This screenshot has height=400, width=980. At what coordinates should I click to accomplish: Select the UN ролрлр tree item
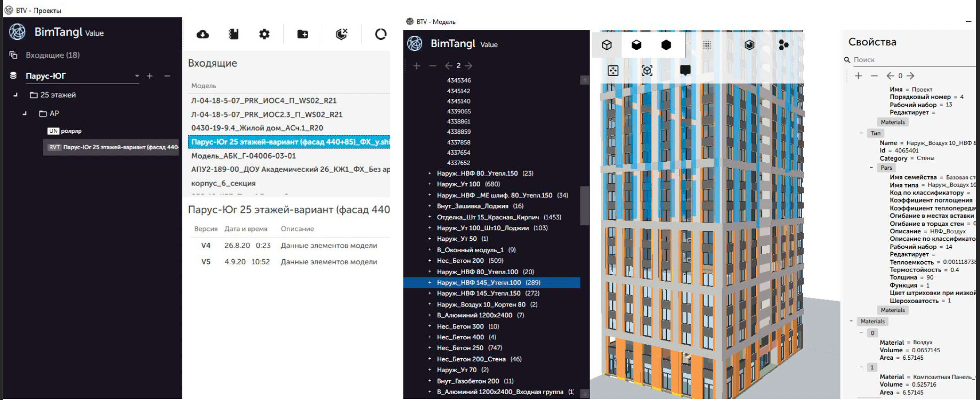point(65,131)
